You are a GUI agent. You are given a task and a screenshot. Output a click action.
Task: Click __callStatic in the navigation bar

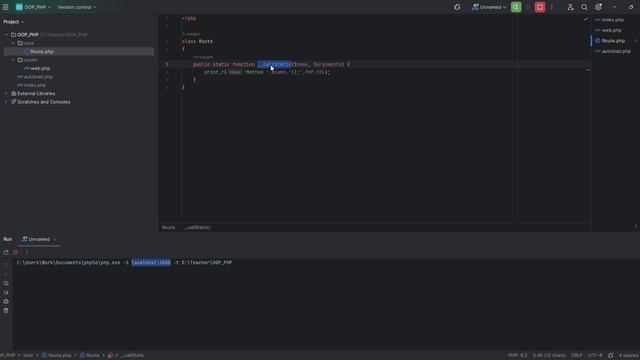[126, 356]
